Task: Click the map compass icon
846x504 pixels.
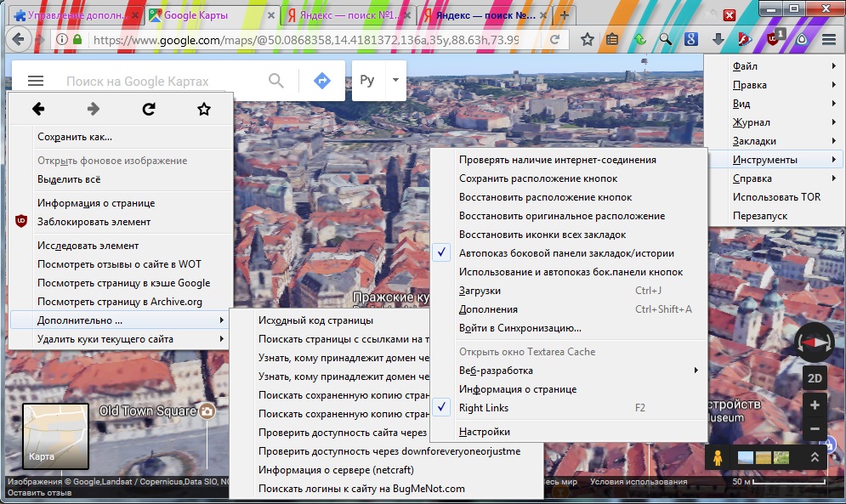Action: 815,342
